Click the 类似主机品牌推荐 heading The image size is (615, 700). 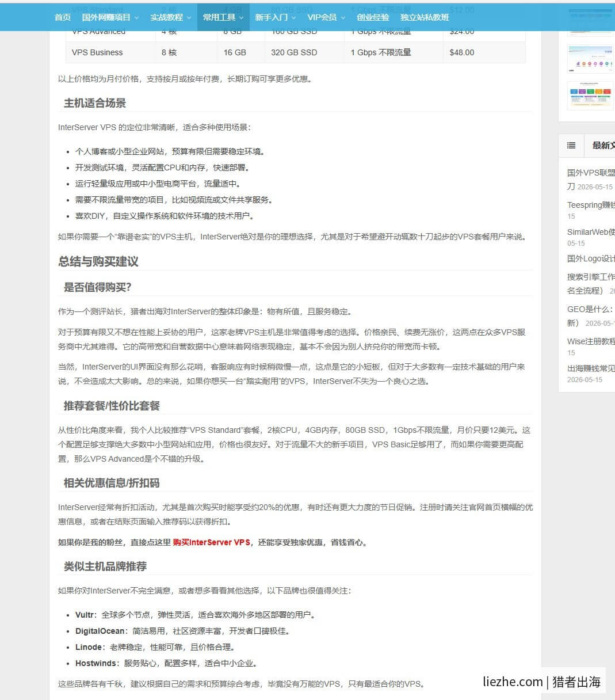(105, 566)
